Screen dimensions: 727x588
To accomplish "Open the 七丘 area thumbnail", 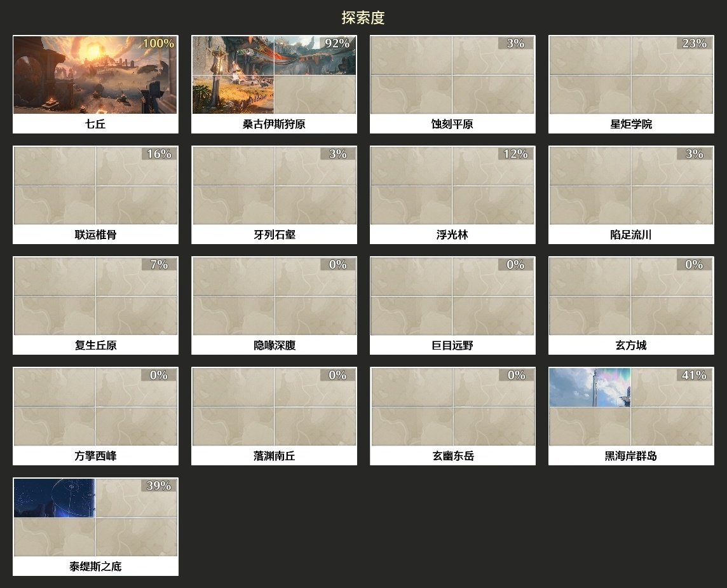I will pyautogui.click(x=95, y=74).
